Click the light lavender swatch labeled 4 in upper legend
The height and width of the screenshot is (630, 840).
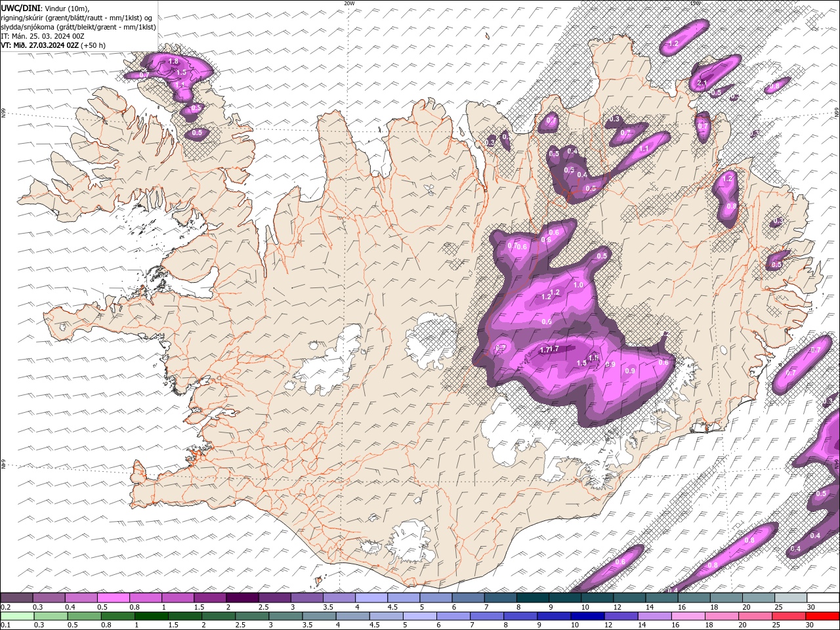point(371,598)
